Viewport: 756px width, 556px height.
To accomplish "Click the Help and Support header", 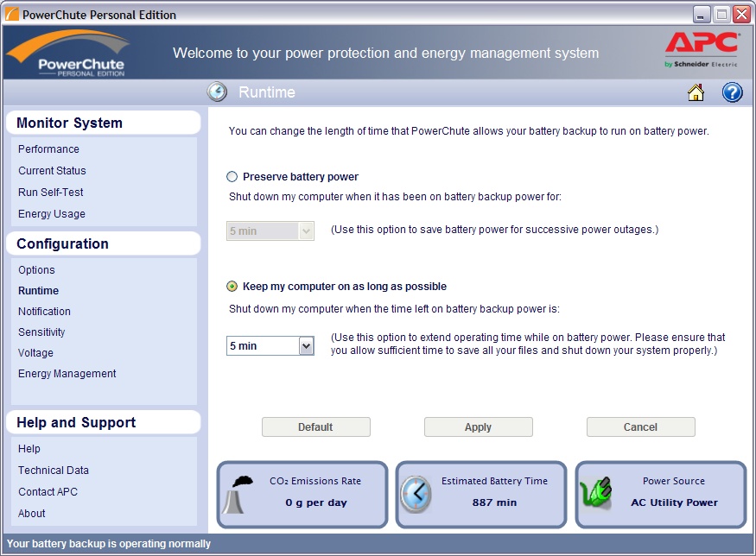I will [x=103, y=422].
